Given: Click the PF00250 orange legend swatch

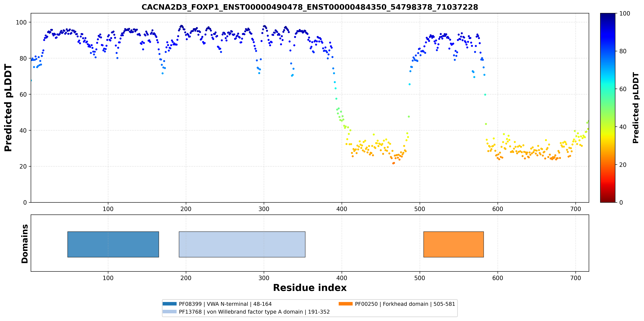Looking at the screenshot, I should [346, 304].
